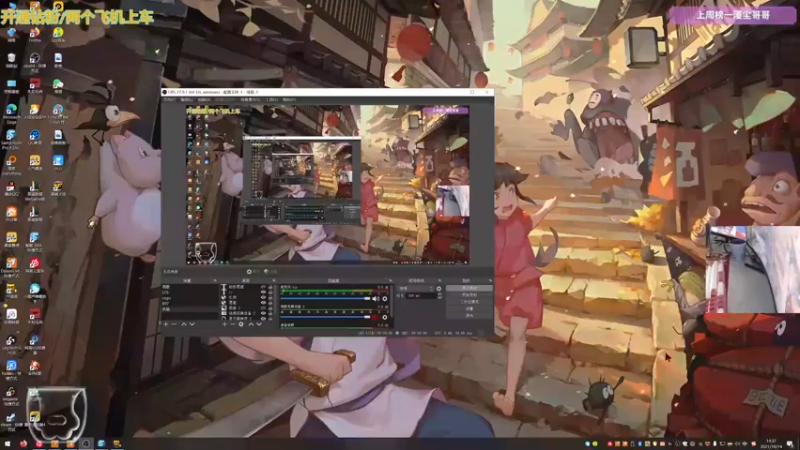
Task: Click the Start Streaming button
Action: tap(469, 288)
